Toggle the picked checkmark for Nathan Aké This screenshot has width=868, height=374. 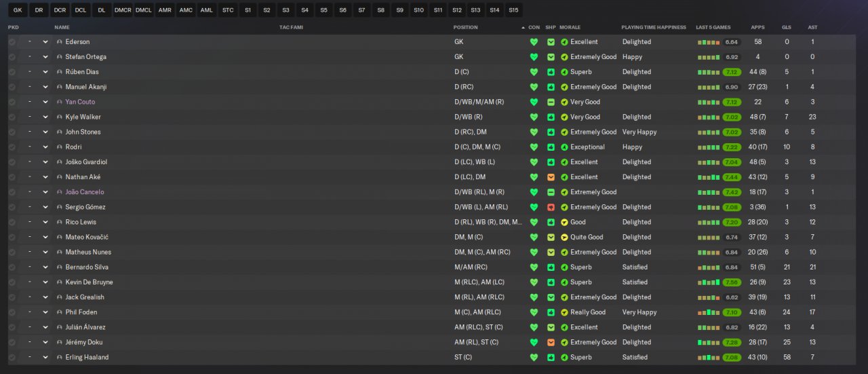(12, 177)
